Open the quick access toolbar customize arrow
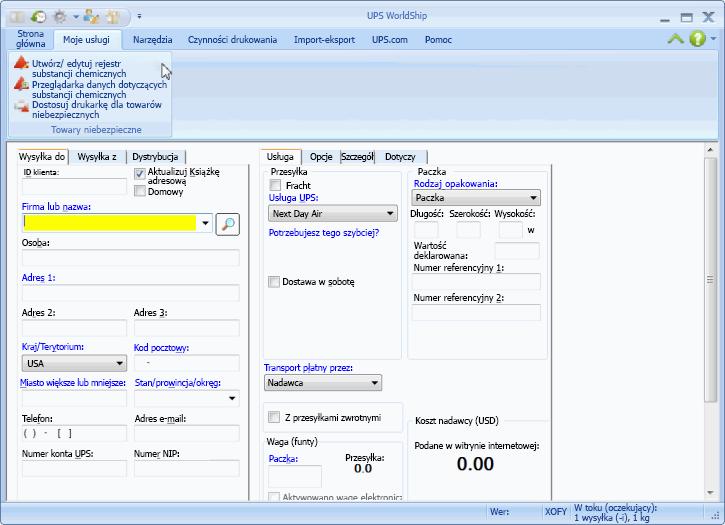Screen dimensions: 725x525 pos(139,17)
